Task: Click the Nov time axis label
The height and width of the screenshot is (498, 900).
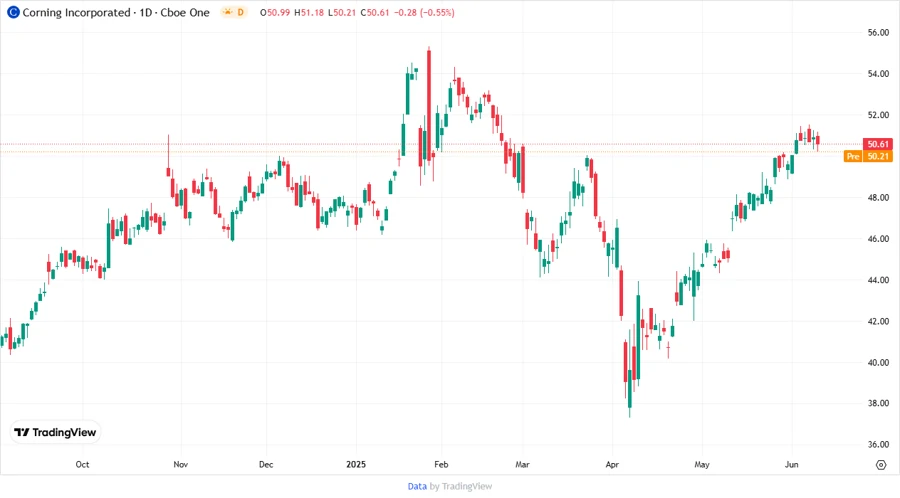Action: coord(181,464)
